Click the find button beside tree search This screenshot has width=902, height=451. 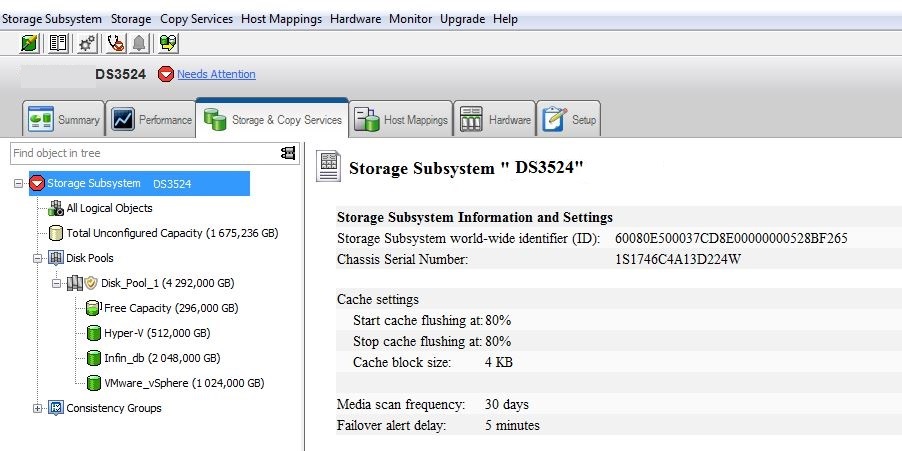[288, 153]
